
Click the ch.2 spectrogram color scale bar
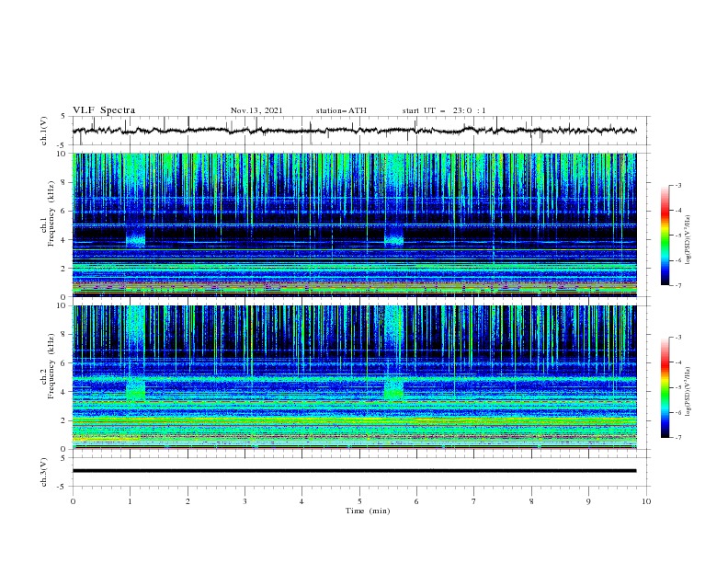click(665, 387)
